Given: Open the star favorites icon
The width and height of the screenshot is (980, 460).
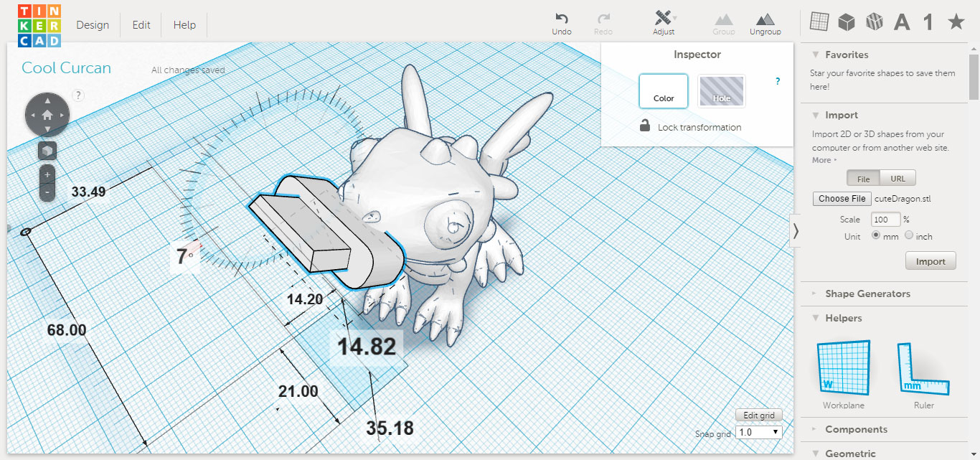Looking at the screenshot, I should tap(956, 22).
